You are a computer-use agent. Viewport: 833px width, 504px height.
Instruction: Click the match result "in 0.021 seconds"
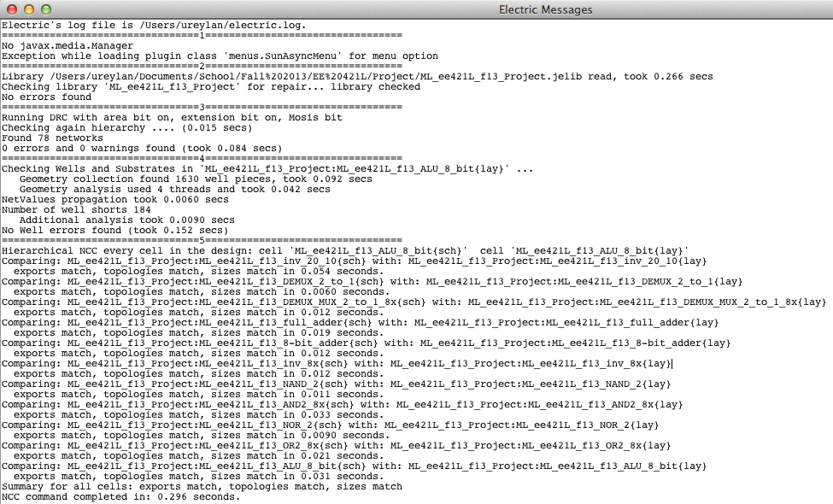(x=330, y=455)
